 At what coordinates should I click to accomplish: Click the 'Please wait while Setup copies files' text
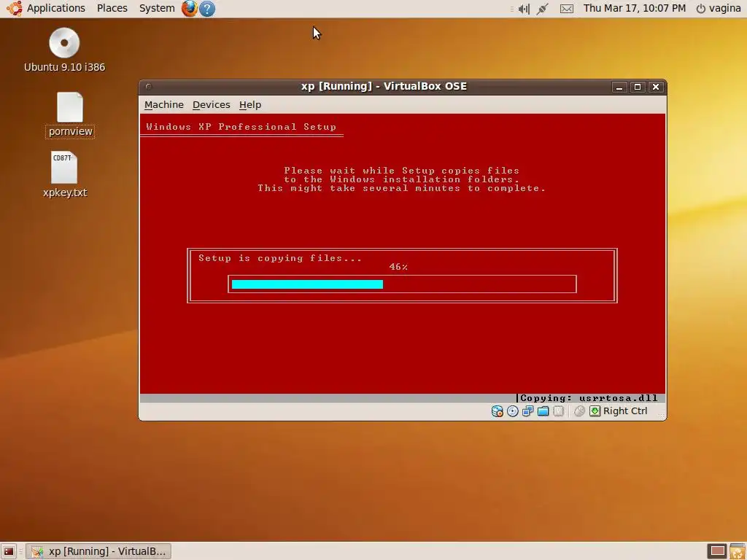[x=402, y=171]
